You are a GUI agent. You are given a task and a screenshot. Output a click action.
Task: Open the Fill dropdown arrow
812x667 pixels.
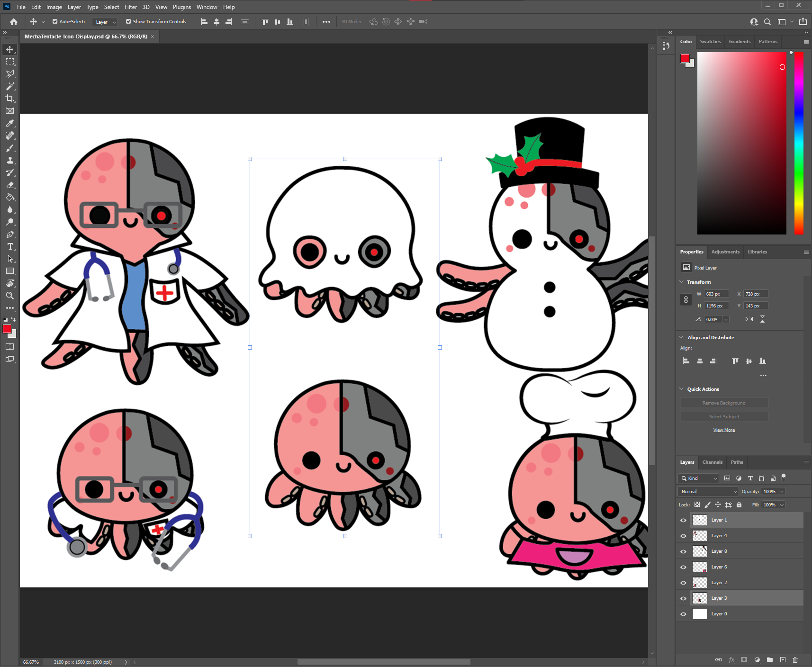click(x=782, y=505)
